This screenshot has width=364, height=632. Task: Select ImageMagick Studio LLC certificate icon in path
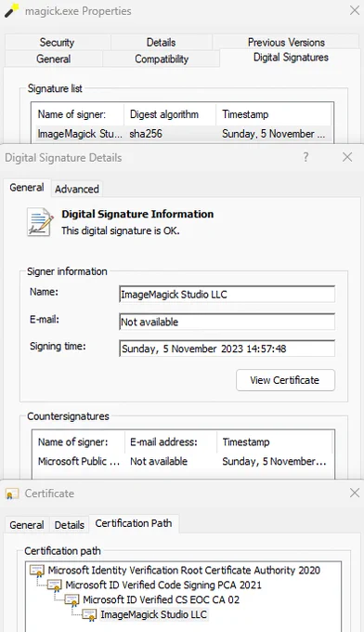click(90, 614)
